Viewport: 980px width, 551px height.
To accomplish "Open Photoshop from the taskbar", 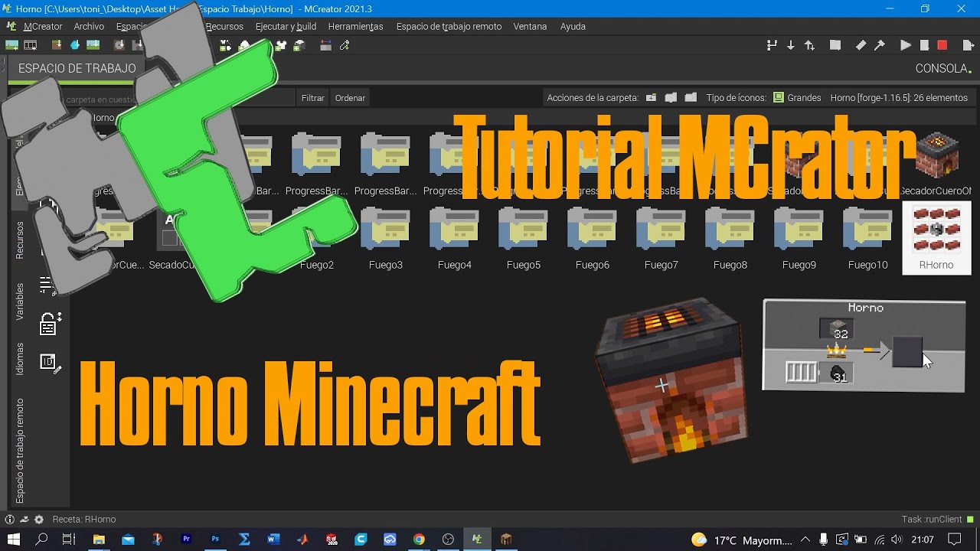I will point(215,540).
